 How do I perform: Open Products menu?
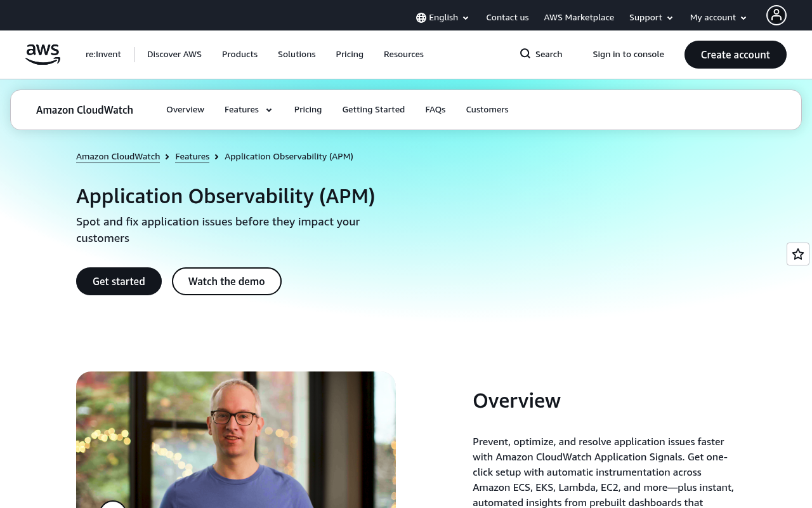[x=240, y=55]
